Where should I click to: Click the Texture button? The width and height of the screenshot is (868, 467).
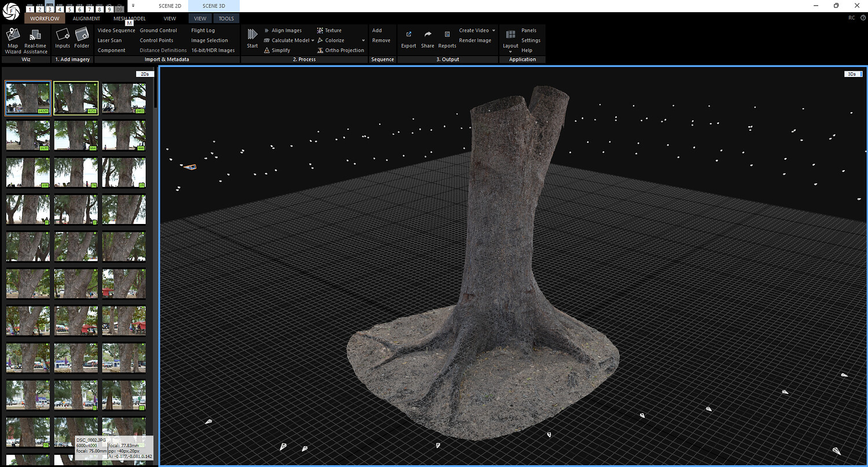[x=333, y=31]
